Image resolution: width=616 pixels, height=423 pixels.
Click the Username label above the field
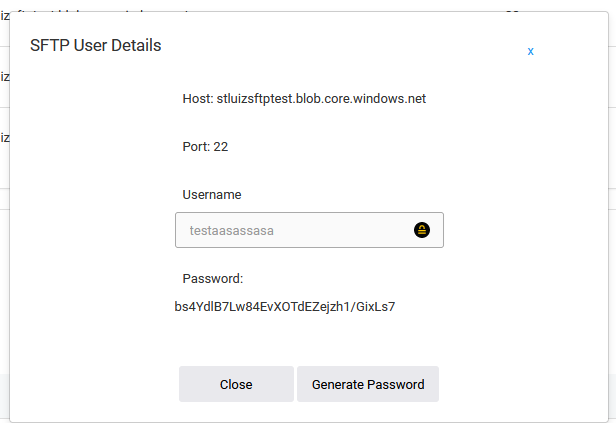pyautogui.click(x=212, y=194)
